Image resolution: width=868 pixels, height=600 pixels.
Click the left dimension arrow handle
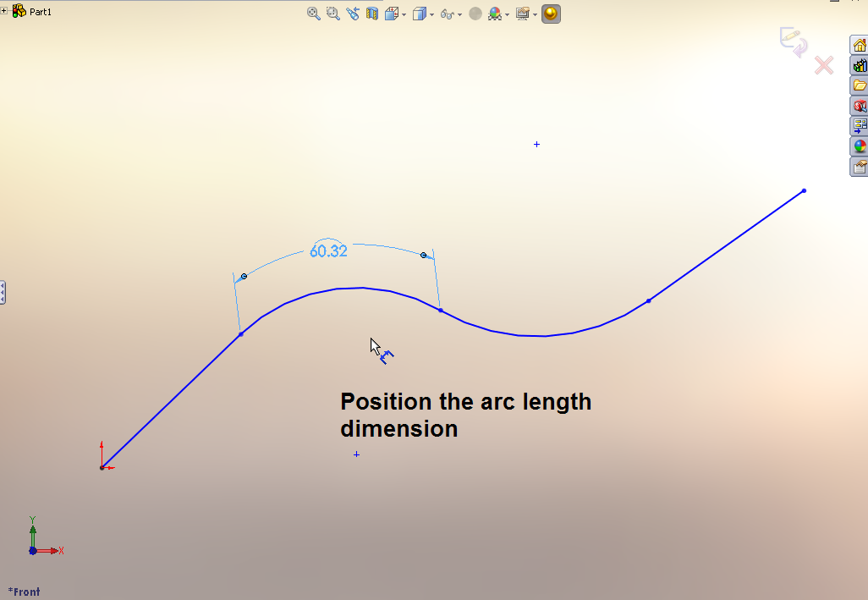pos(244,276)
